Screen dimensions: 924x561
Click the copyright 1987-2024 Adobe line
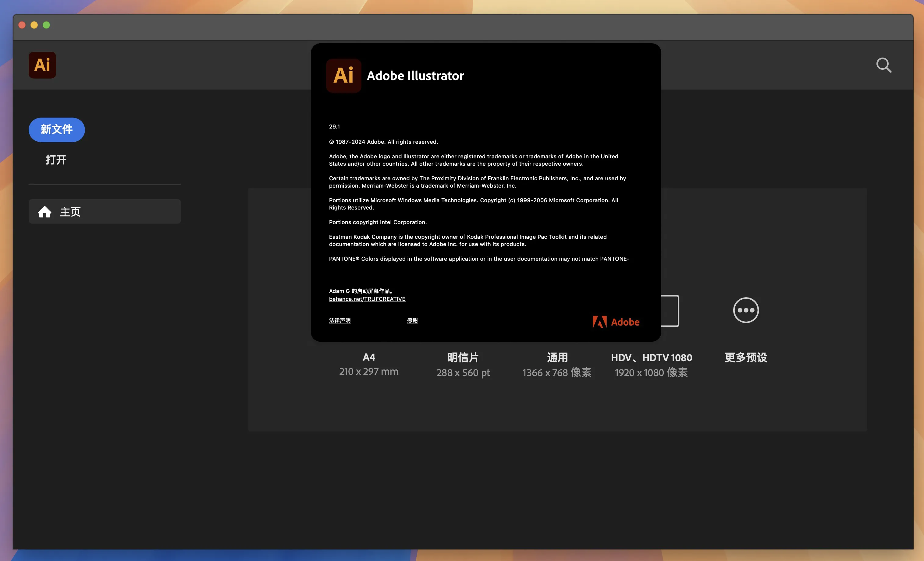383,142
